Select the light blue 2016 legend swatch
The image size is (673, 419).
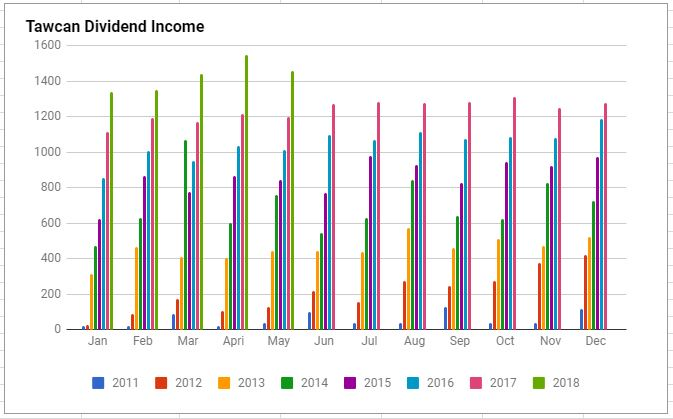[x=413, y=382]
